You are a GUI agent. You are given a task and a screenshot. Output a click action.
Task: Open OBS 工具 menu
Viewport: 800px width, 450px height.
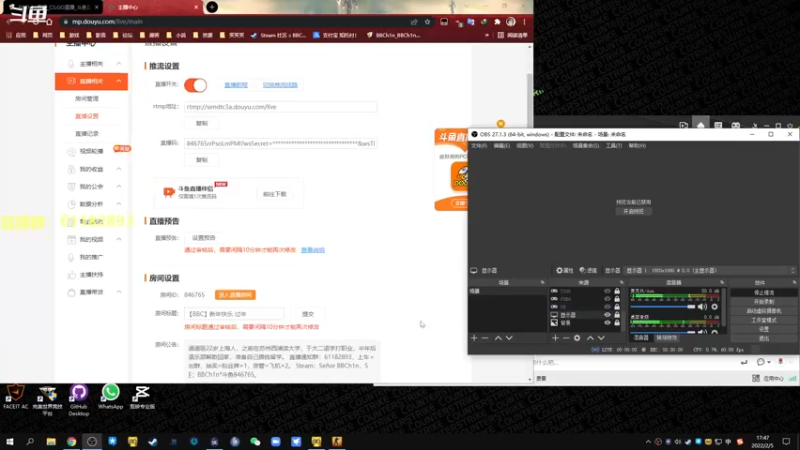[614, 146]
